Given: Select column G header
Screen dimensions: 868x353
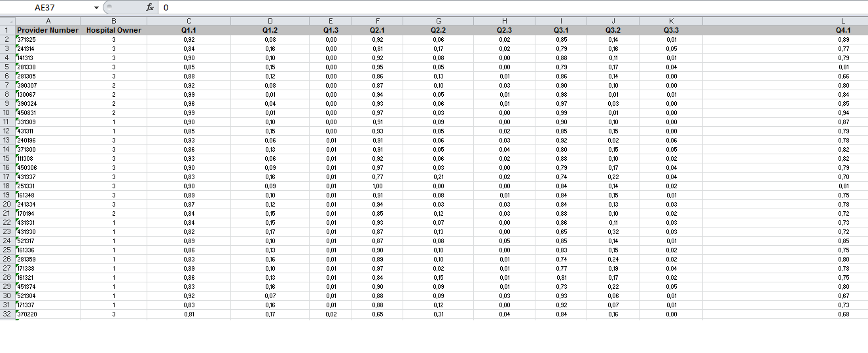Looking at the screenshot, I should 439,21.
